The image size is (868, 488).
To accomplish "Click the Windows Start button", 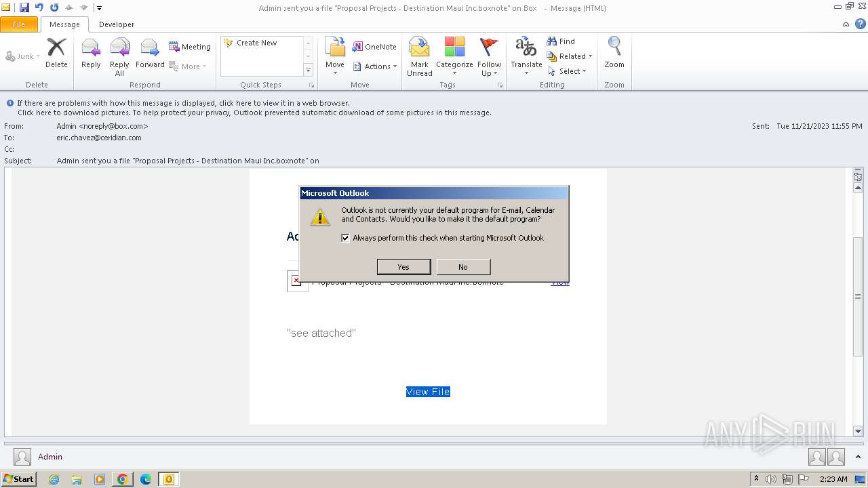I will (19, 479).
